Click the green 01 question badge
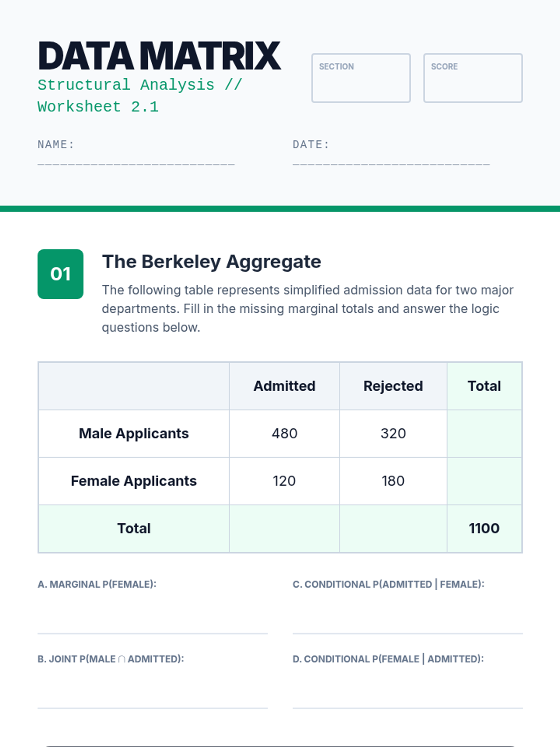The height and width of the screenshot is (747, 560). [x=61, y=274]
